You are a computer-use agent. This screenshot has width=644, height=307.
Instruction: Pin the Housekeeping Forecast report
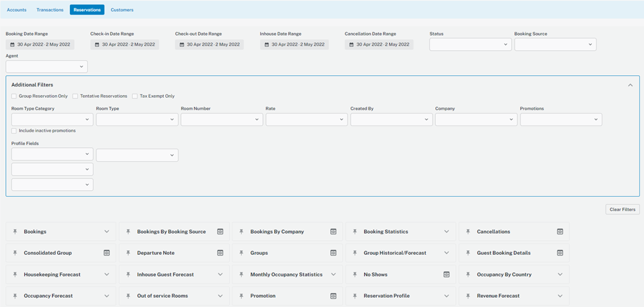tap(15, 274)
